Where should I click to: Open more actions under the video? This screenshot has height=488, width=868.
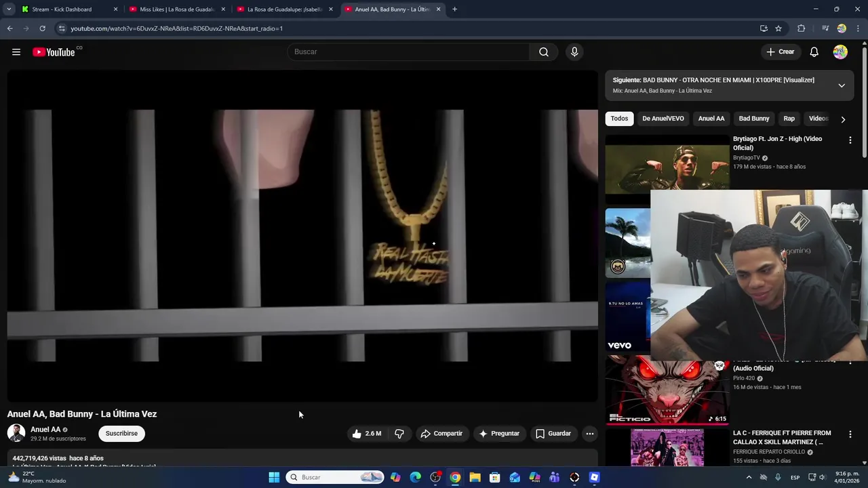click(x=590, y=434)
